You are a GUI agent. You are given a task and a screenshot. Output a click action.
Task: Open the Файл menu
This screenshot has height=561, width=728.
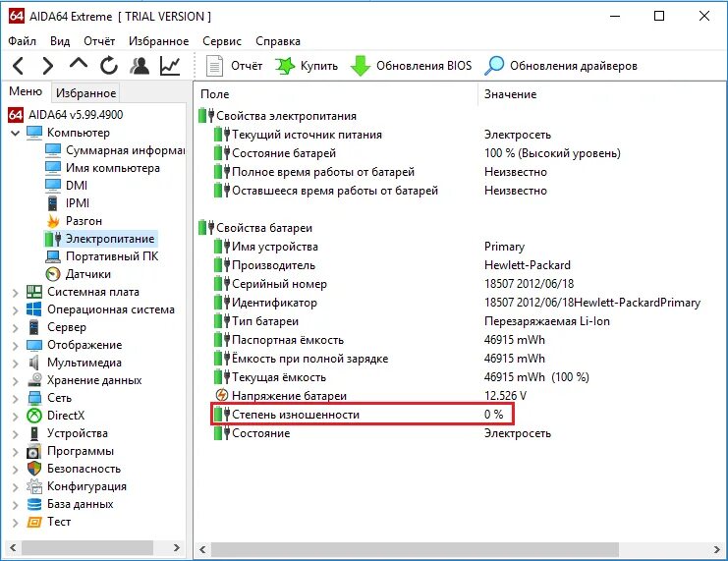[x=22, y=41]
